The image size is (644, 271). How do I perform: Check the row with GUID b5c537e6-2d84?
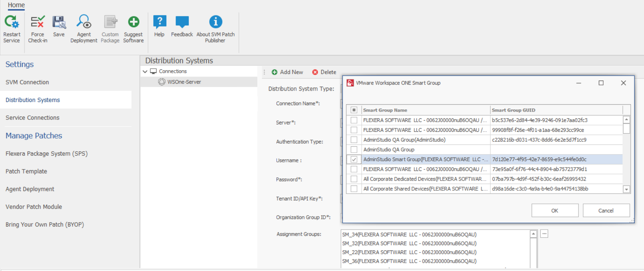[354, 120]
